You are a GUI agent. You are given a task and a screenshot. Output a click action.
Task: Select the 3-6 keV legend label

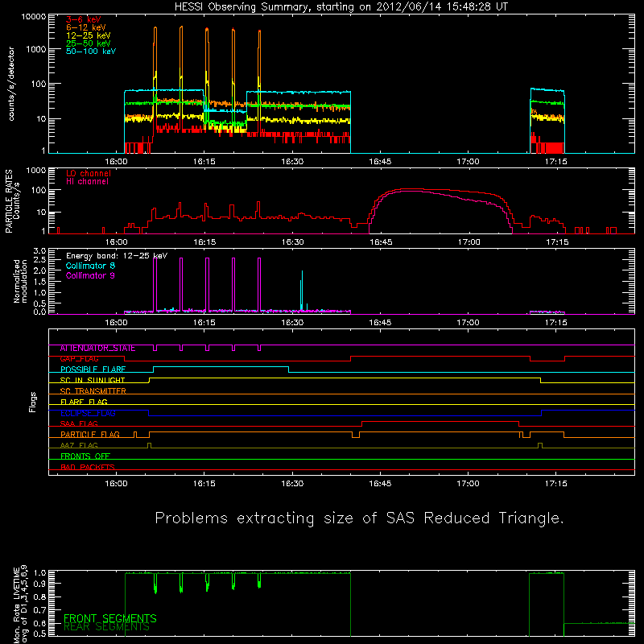coord(84,19)
